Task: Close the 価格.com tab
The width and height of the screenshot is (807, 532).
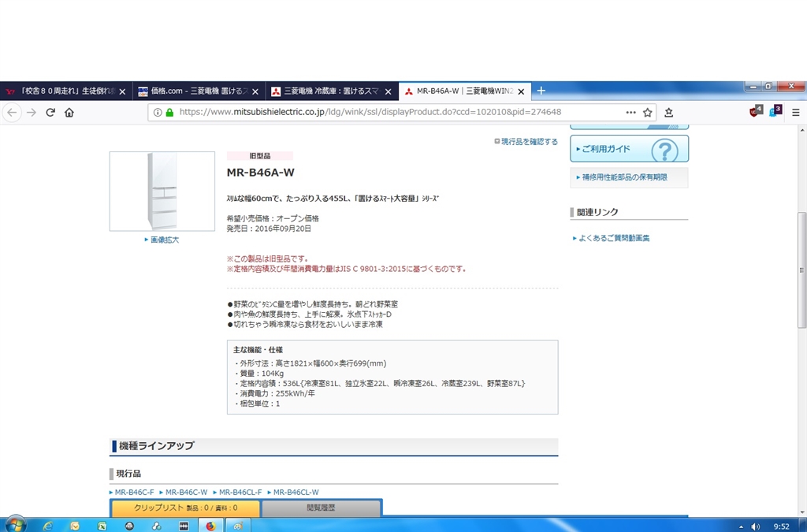Action: (255, 91)
